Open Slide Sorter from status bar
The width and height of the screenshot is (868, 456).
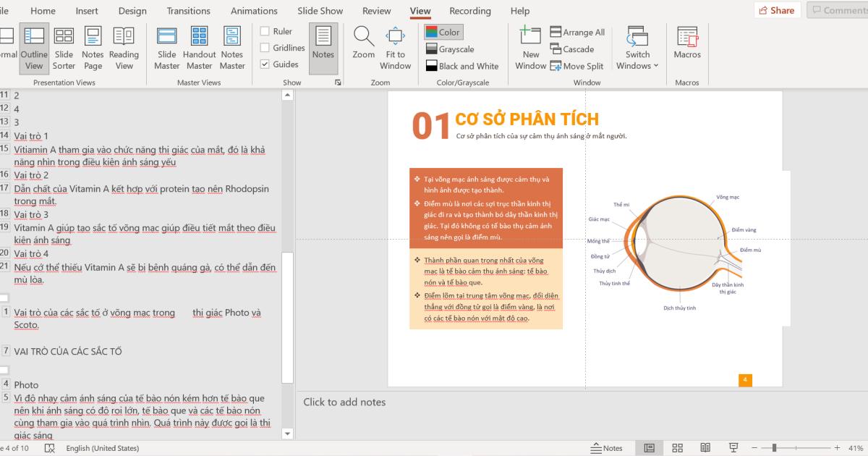(678, 448)
